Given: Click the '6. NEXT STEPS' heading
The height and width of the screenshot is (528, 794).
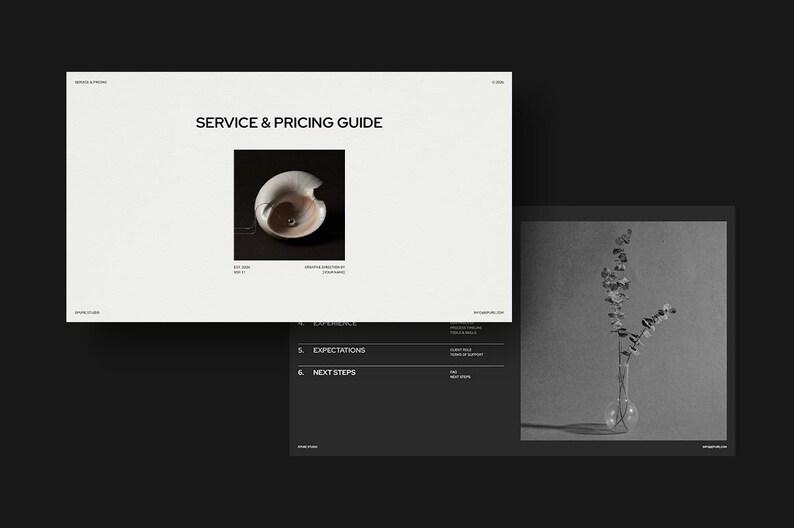Looking at the screenshot, I should pos(327,373).
